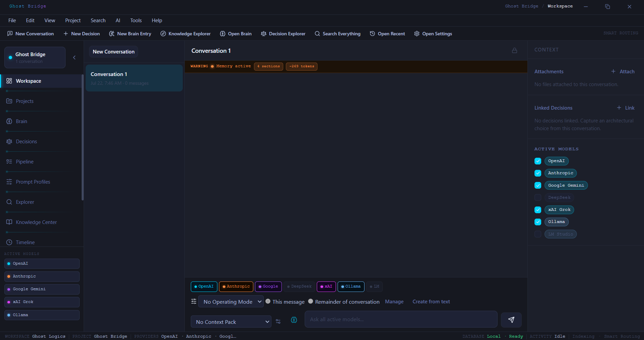This screenshot has width=644, height=340.
Task: Click the Knowledge Center book icon
Action: click(9, 222)
